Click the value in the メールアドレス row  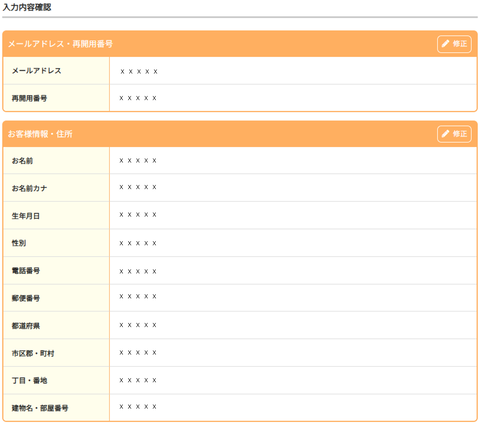point(139,71)
